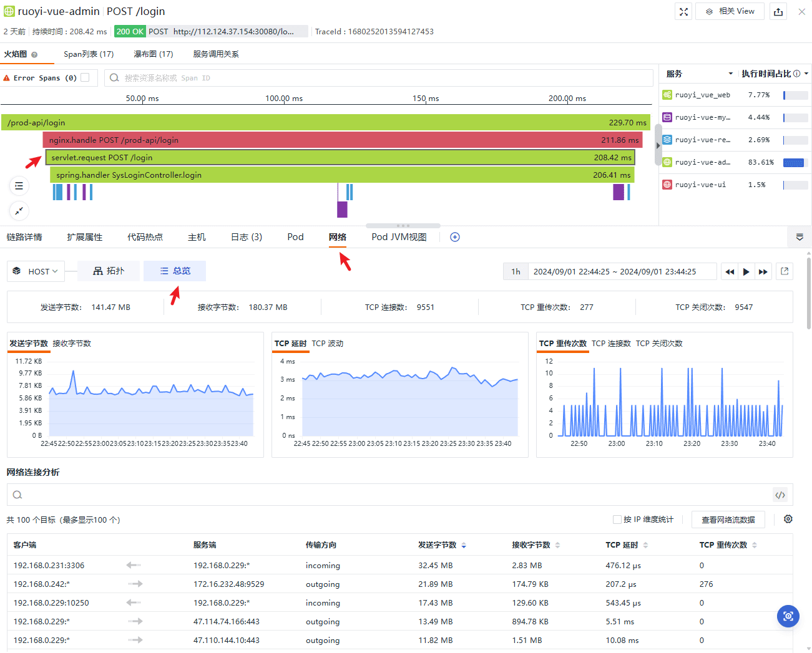Focus the span resource search field
Viewport: 812px width, 653px height.
click(x=378, y=78)
